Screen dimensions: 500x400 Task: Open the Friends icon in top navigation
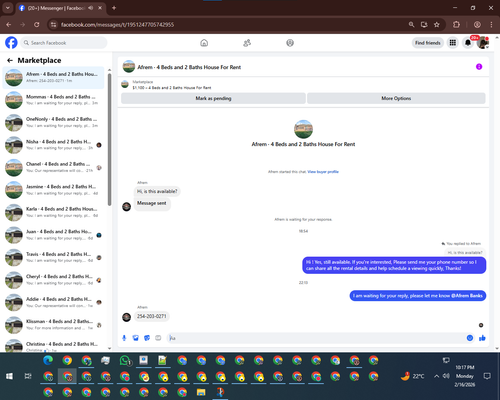coord(247,43)
